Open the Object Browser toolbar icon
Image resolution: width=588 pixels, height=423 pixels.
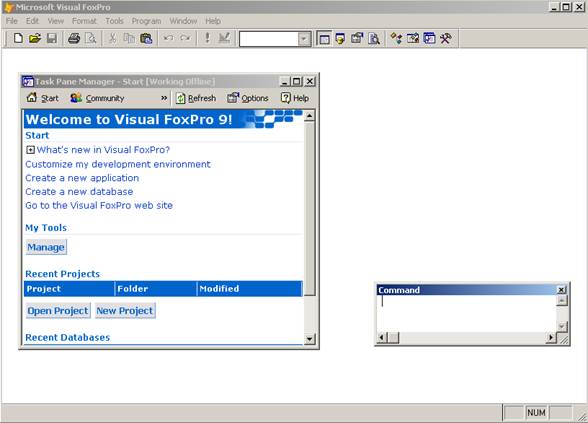[413, 38]
